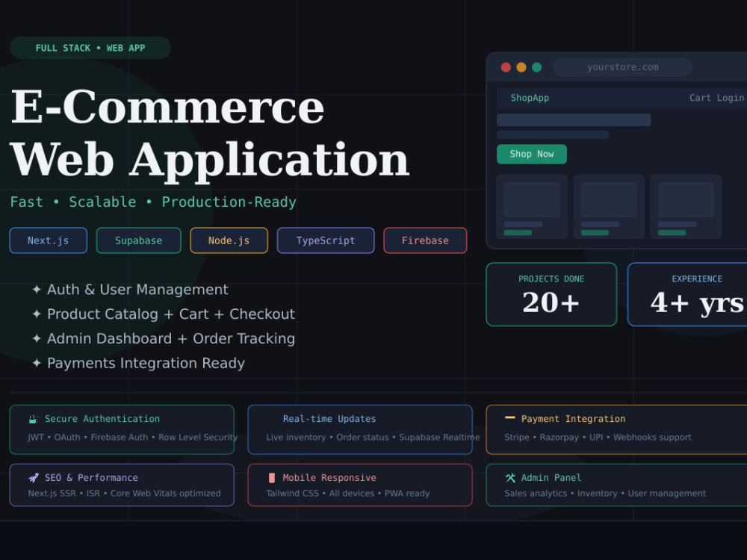Click the phone icon beside Mobile Responsive
Viewport: 747px width, 560px height.
point(272,478)
